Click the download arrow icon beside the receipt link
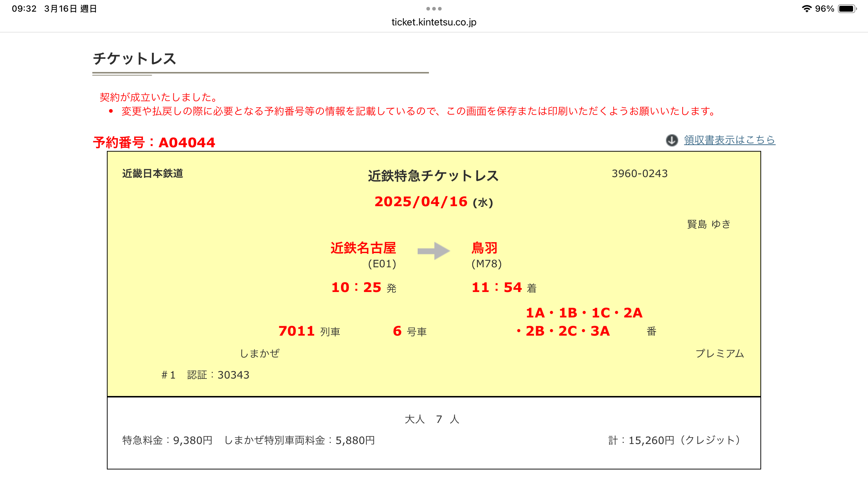The height and width of the screenshot is (480, 868). coord(672,140)
